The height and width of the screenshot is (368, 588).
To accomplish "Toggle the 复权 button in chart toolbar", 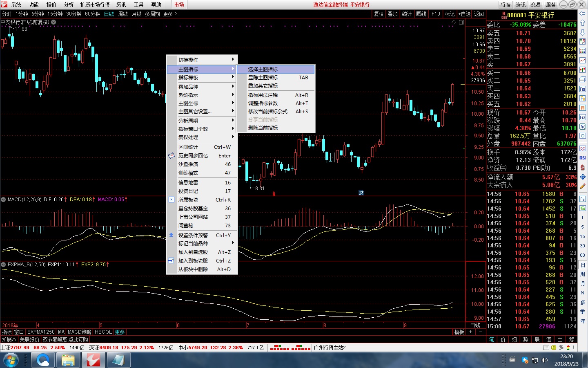I will pos(379,14).
